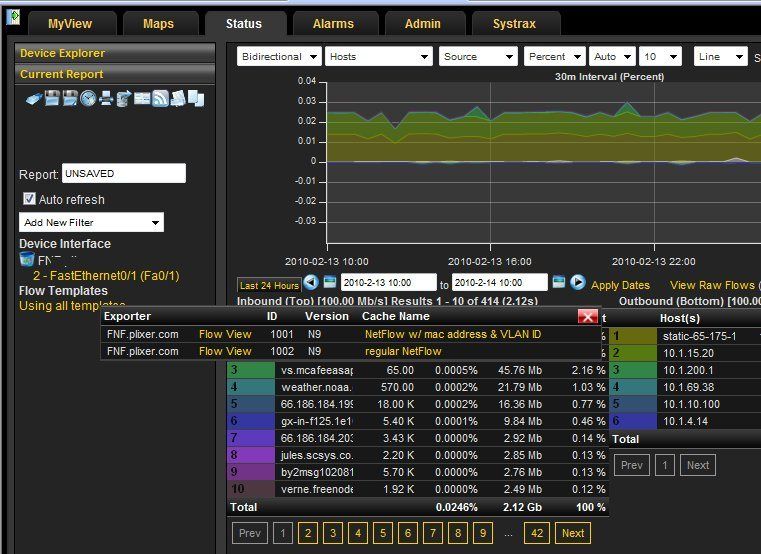Click the start date field 2010-2-13 10:00
This screenshot has height=554, width=761.
click(388, 282)
